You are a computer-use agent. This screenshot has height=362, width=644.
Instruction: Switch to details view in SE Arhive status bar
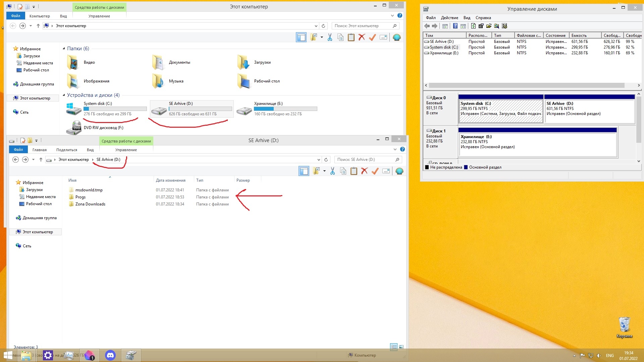[394, 347]
